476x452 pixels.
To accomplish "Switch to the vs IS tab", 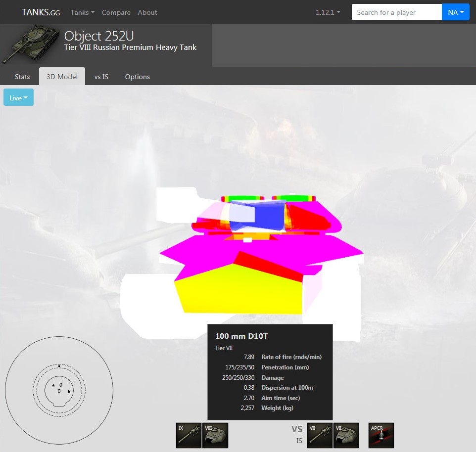I will pos(101,77).
